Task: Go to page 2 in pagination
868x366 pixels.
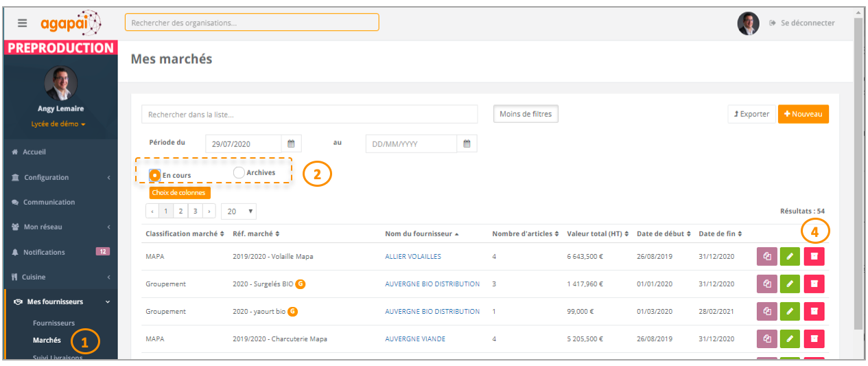Action: pyautogui.click(x=180, y=211)
